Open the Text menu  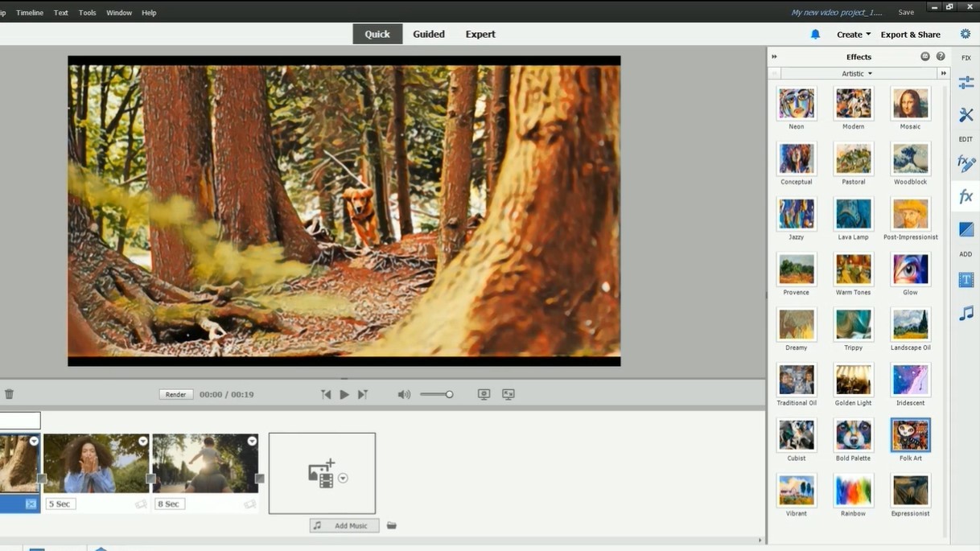[x=61, y=13]
